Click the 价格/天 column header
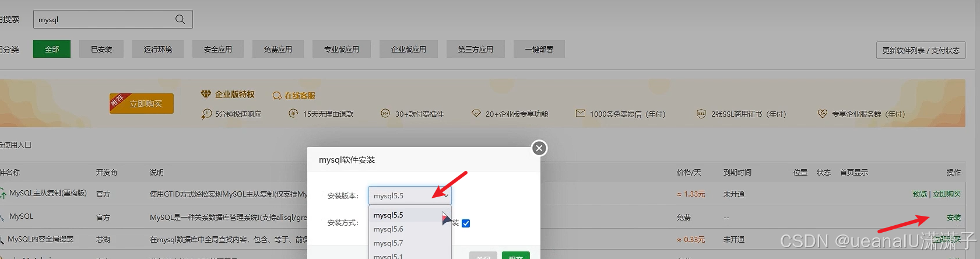This screenshot has height=259, width=980. [x=689, y=172]
